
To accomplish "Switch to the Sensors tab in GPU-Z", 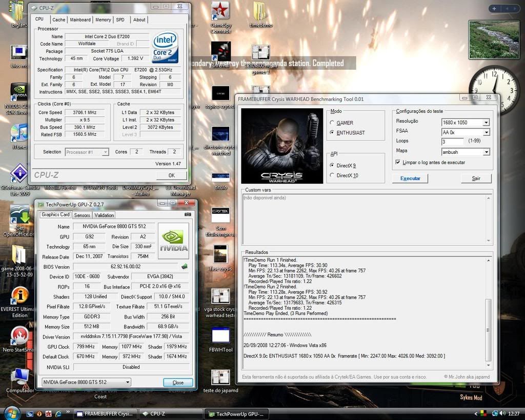I will [x=82, y=215].
